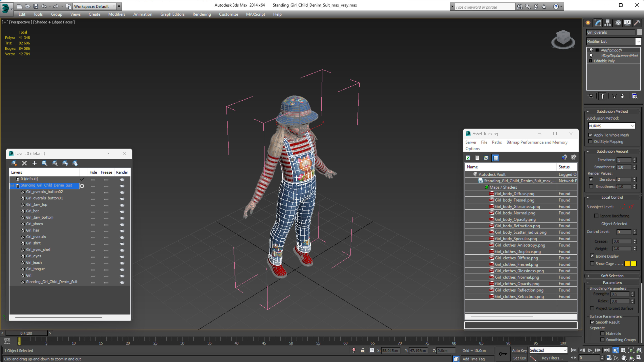This screenshot has width=644, height=362.
Task: Click the Open File icon in the toolbar
Action: 28,6
